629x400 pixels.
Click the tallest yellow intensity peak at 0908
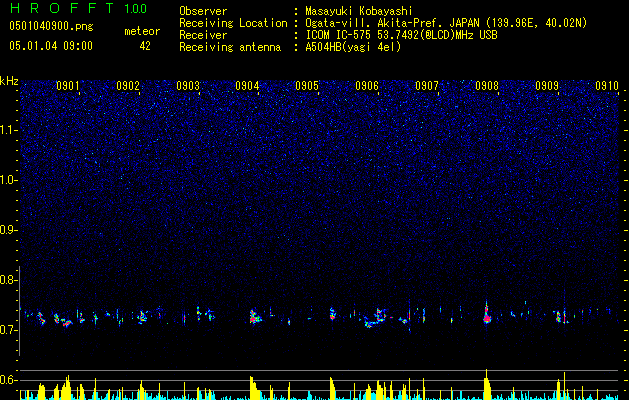(x=487, y=384)
